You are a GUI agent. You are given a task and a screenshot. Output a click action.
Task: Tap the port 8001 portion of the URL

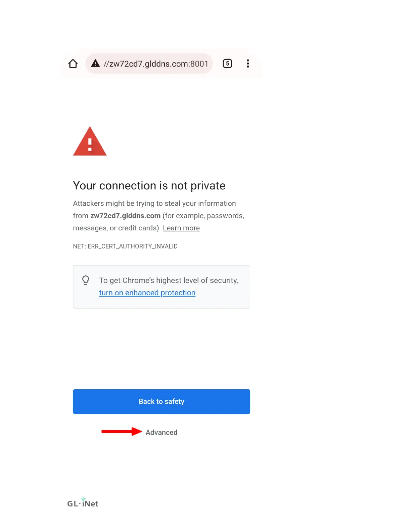click(x=199, y=64)
